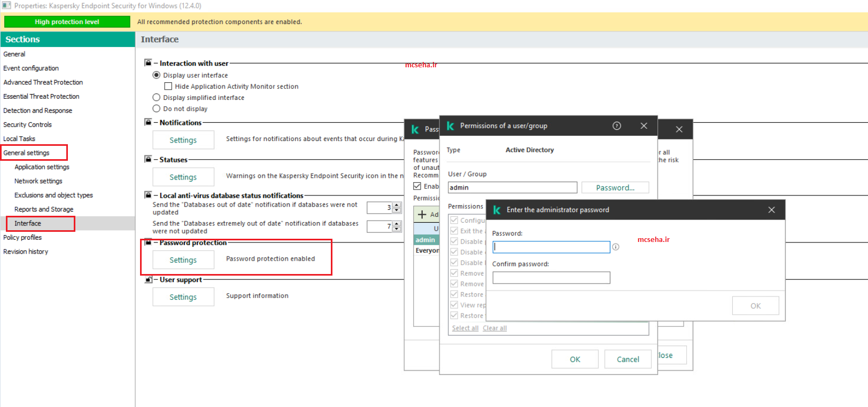Click the User / Group admin text field
The height and width of the screenshot is (407, 868).
pyautogui.click(x=513, y=187)
